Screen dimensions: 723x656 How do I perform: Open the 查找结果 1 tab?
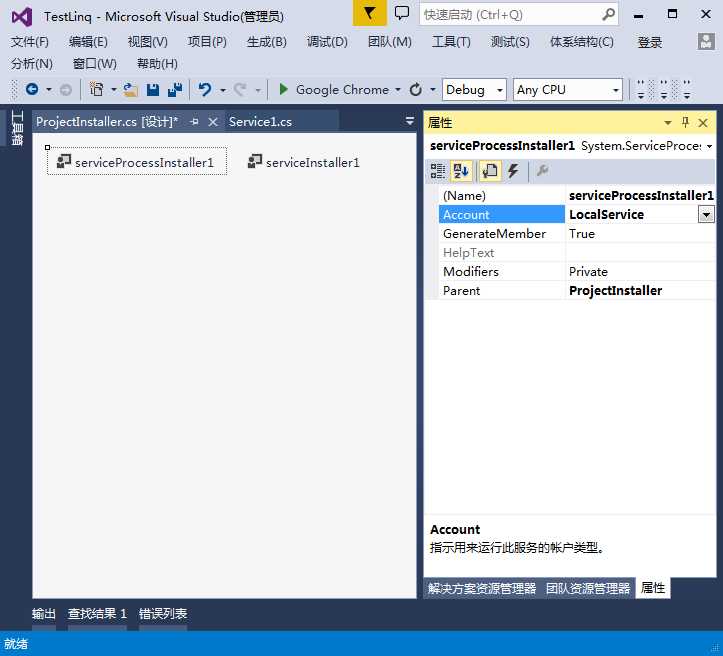[x=97, y=614]
